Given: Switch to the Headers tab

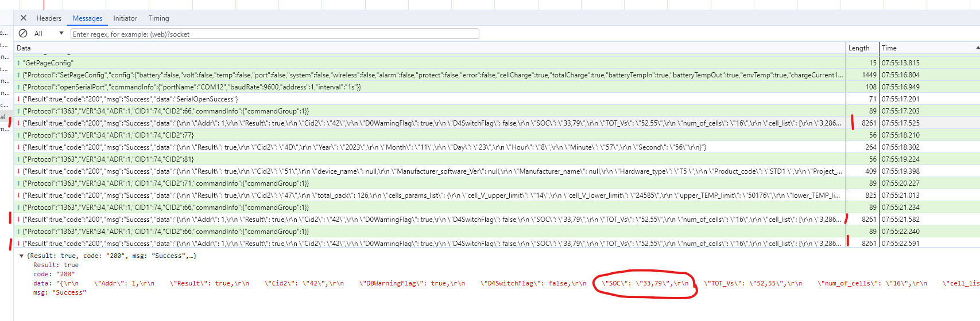Looking at the screenshot, I should pos(49,18).
